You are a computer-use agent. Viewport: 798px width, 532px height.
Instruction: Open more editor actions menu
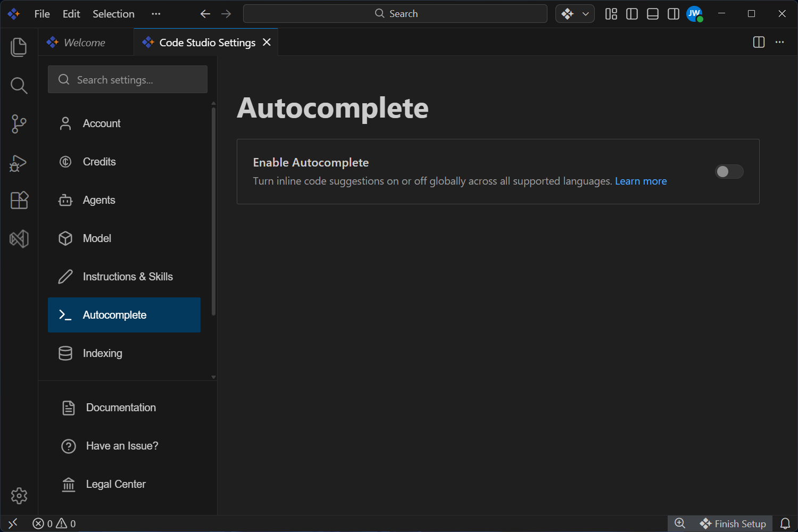coord(780,42)
